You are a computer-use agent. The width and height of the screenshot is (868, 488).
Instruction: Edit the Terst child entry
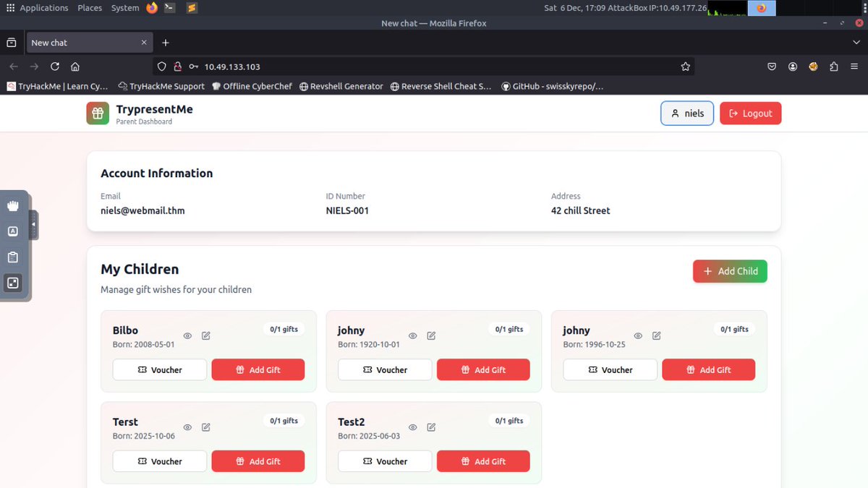[x=206, y=427]
